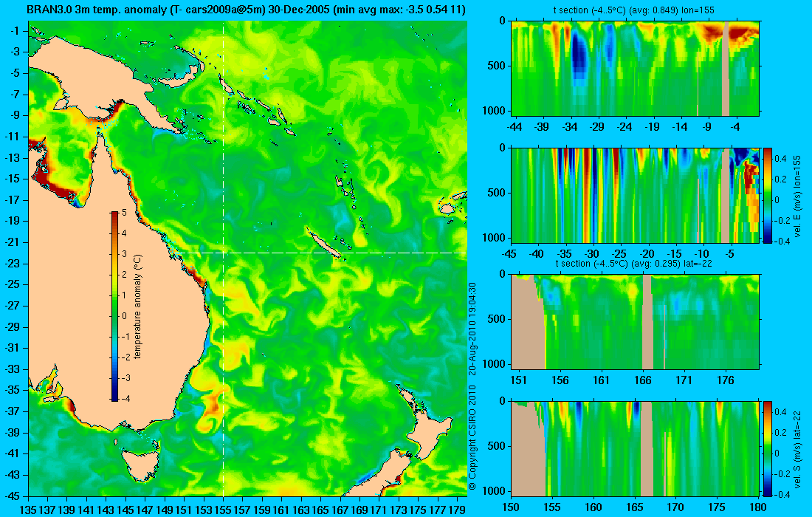The image size is (812, 517).
Task: Click '-5' on the vel. E section x-axis
Action: (x=729, y=254)
